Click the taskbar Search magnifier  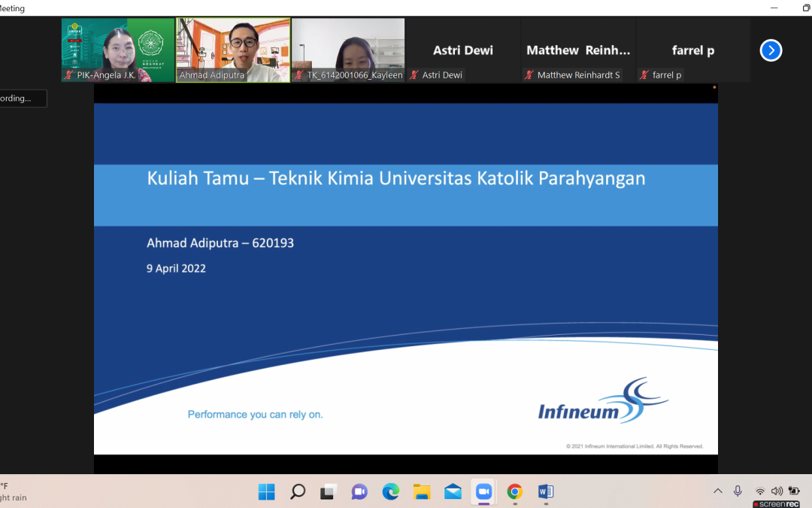click(298, 491)
